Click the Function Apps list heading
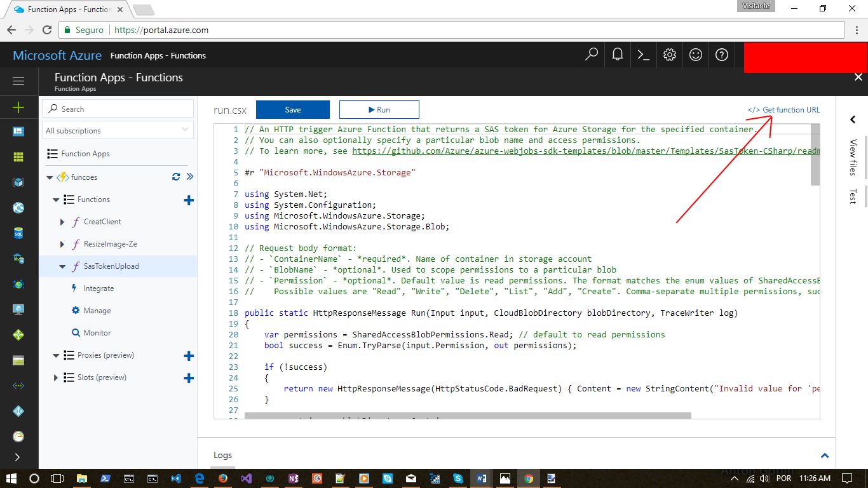Viewport: 868px width, 488px height. click(85, 154)
